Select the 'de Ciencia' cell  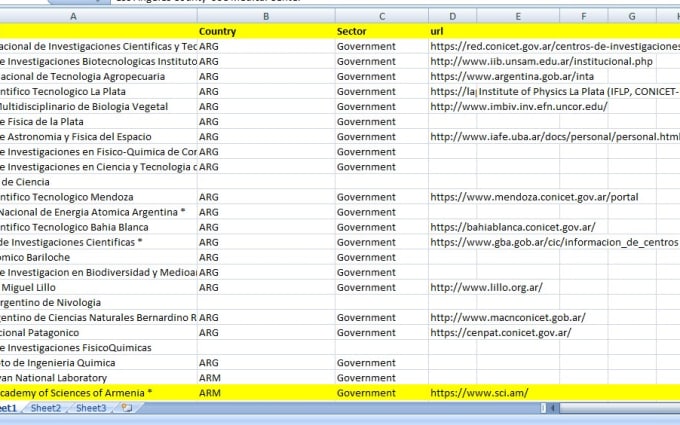click(98, 182)
